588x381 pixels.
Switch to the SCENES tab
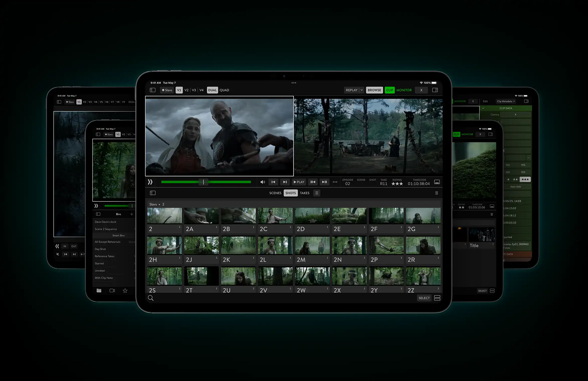[x=275, y=193]
